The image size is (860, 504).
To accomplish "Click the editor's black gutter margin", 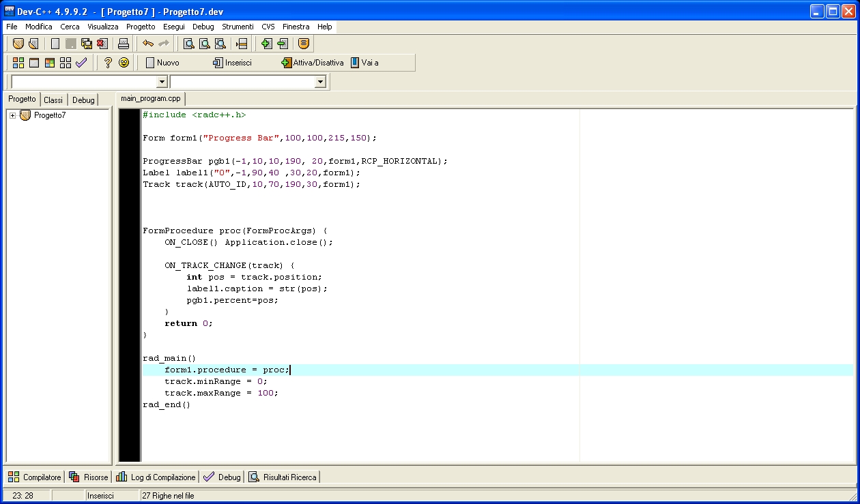I will coord(129,284).
